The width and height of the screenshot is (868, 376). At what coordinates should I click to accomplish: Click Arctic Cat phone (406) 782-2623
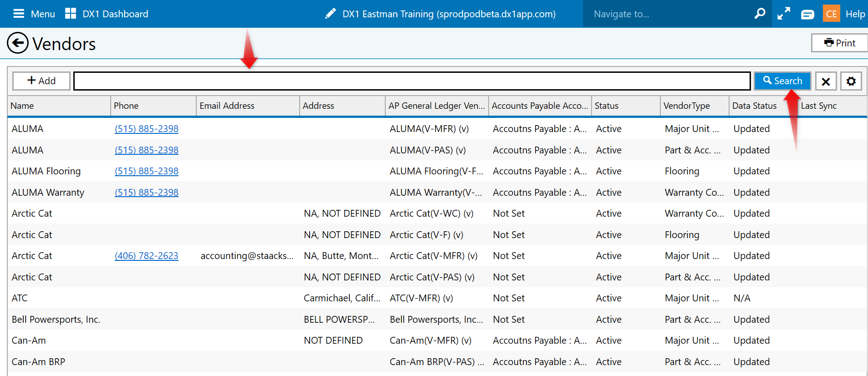pyautogui.click(x=147, y=256)
